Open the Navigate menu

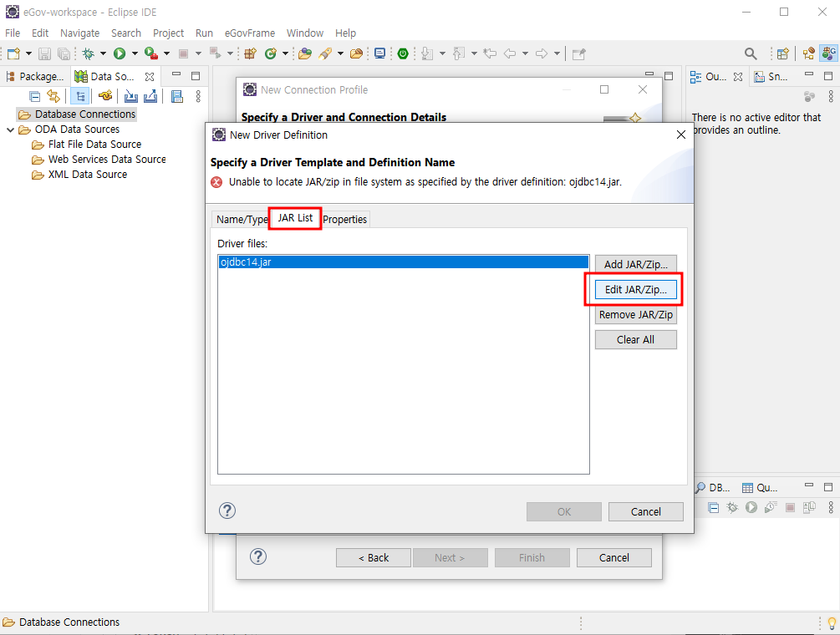[x=80, y=33]
